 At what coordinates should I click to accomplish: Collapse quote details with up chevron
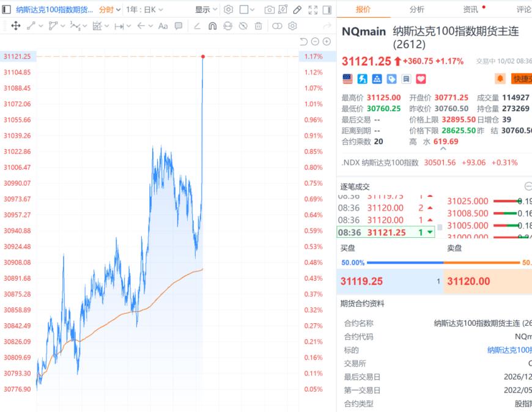pos(443,148)
